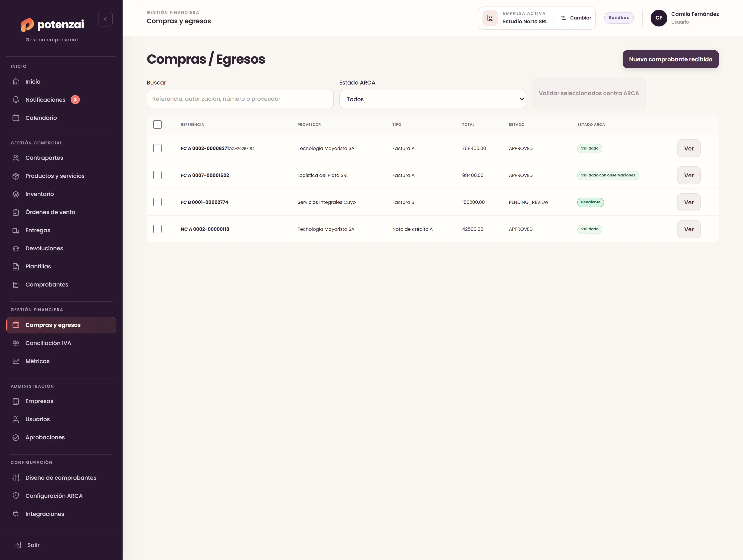Collapse the sidebar with the chevron button
The image size is (743, 560).
(x=105, y=19)
